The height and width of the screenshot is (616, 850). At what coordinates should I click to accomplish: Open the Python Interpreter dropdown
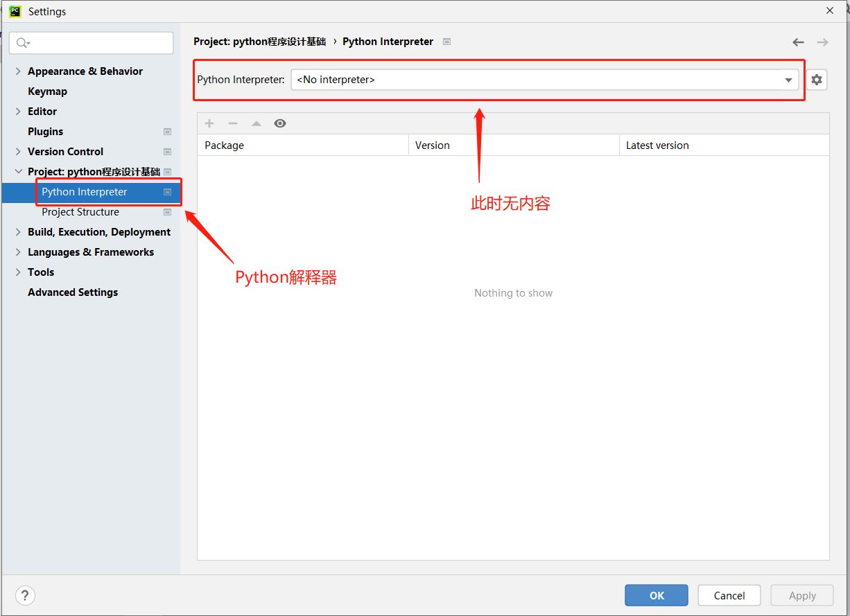click(788, 80)
